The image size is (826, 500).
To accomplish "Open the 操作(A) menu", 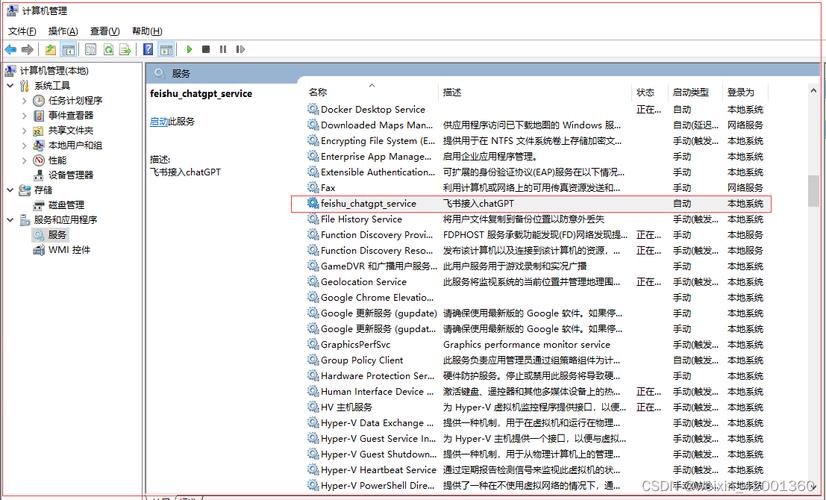I will click(63, 31).
